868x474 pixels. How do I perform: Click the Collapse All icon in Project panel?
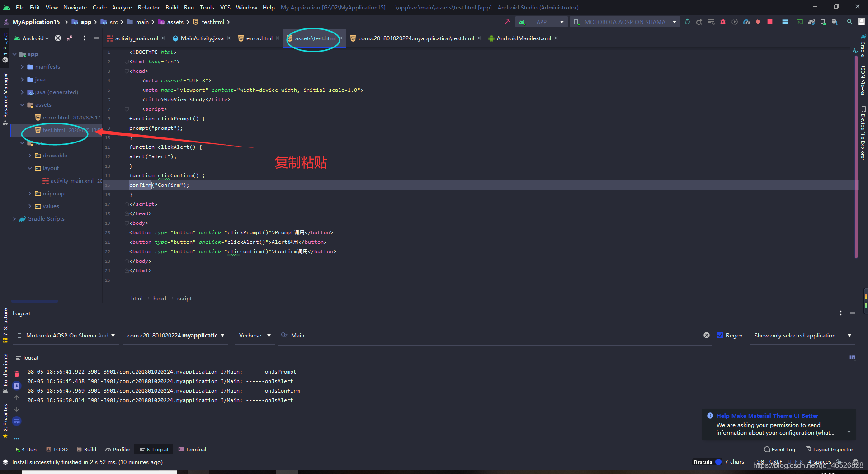(x=70, y=38)
